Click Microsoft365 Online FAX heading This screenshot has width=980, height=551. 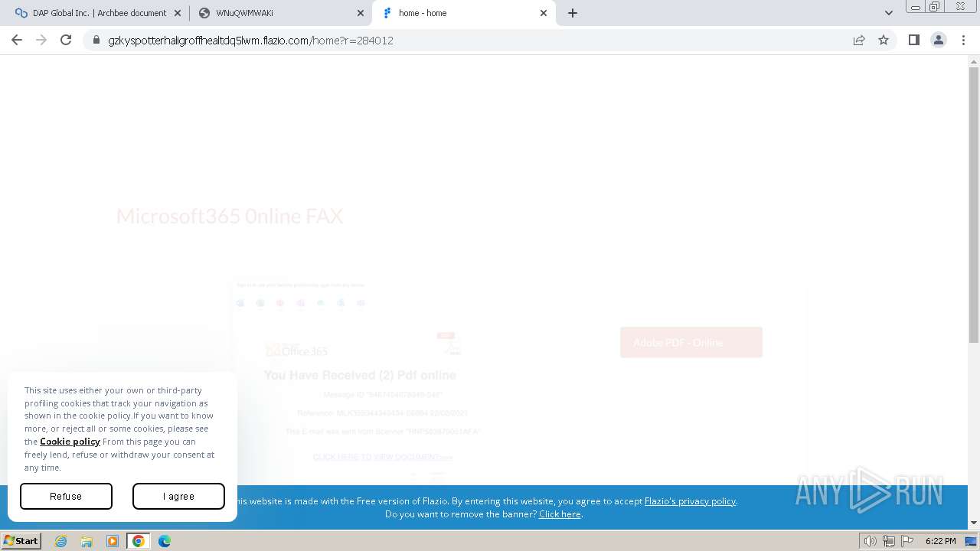tap(230, 217)
